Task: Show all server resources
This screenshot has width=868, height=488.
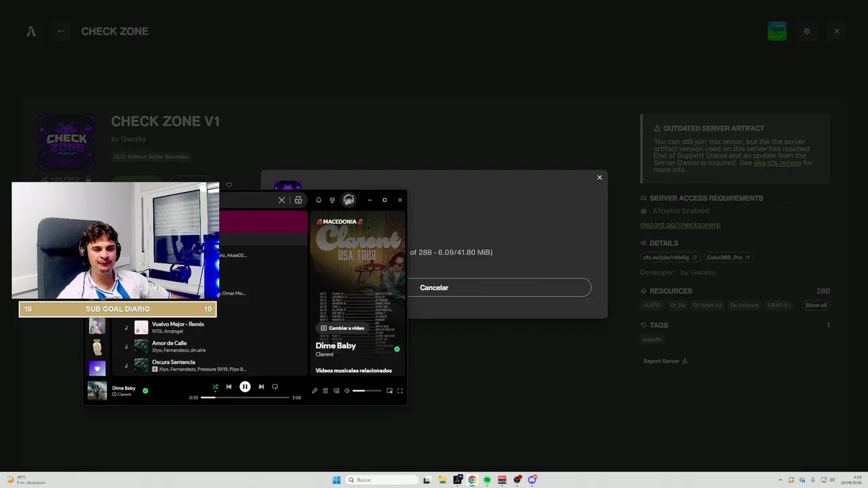Action: pyautogui.click(x=816, y=305)
